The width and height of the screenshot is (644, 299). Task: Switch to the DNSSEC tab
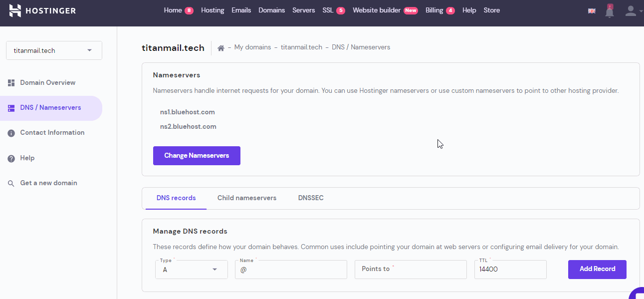[x=311, y=198]
